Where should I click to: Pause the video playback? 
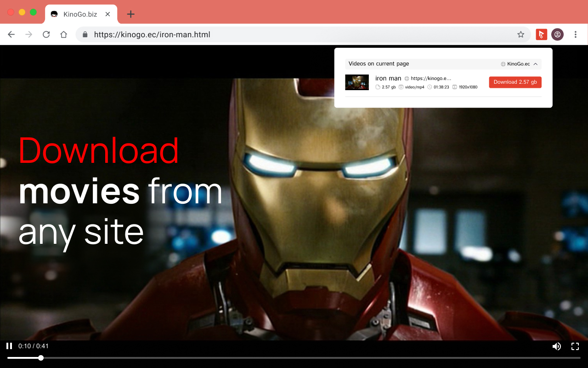pyautogui.click(x=9, y=346)
